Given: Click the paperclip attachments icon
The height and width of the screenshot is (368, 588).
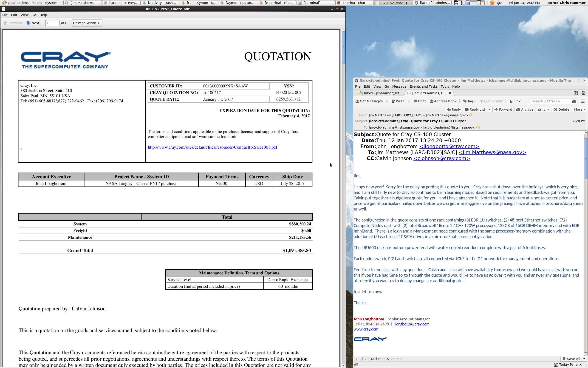Looking at the screenshot, I should click(362, 359).
